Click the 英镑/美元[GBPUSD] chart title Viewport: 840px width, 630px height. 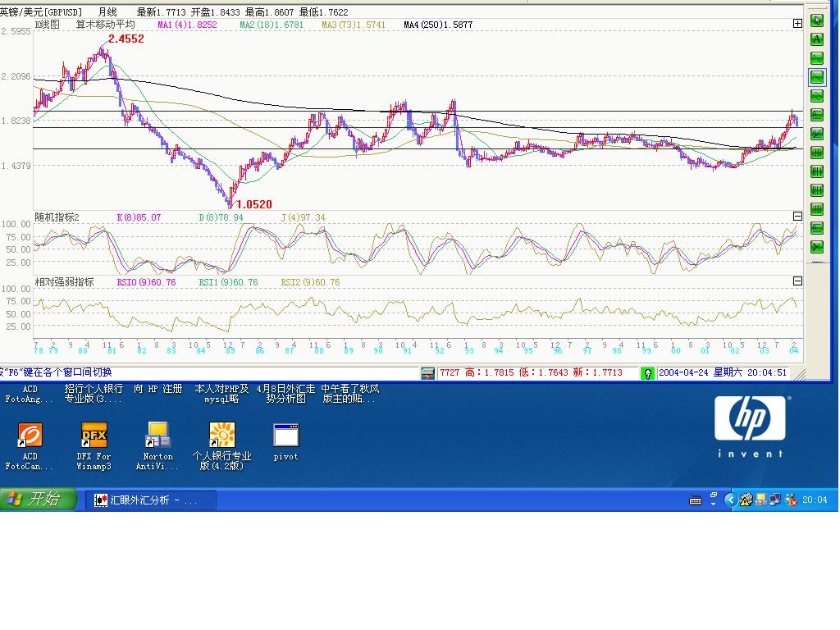click(41, 12)
